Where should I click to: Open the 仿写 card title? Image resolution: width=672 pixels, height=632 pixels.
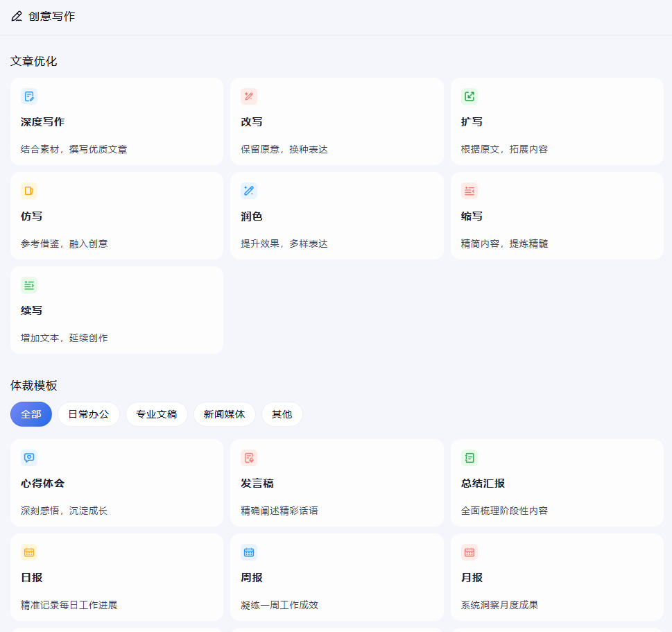[x=32, y=216]
